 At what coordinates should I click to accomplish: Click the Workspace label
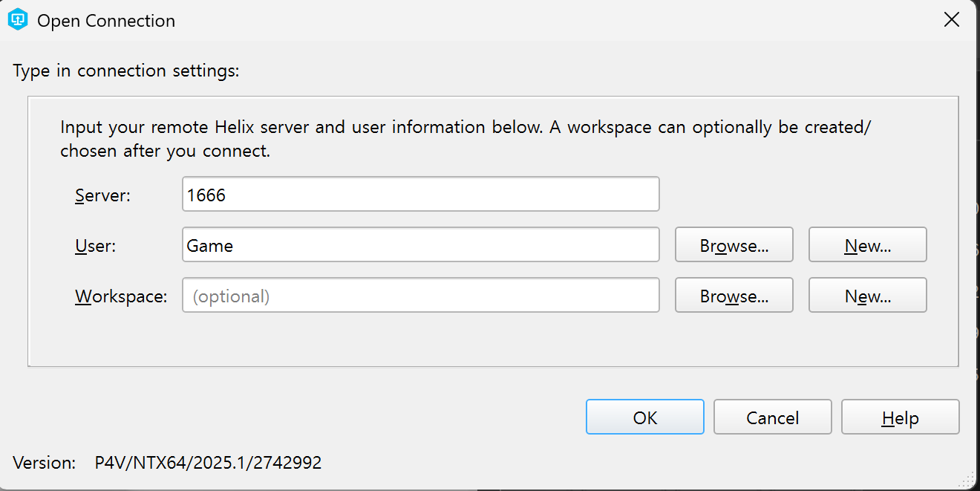[x=121, y=296]
